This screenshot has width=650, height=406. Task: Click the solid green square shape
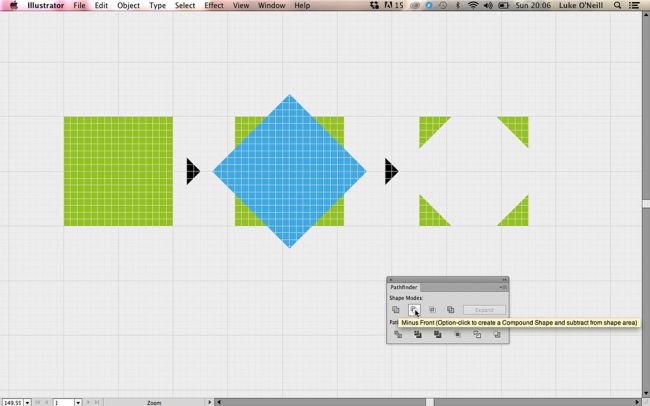click(118, 171)
